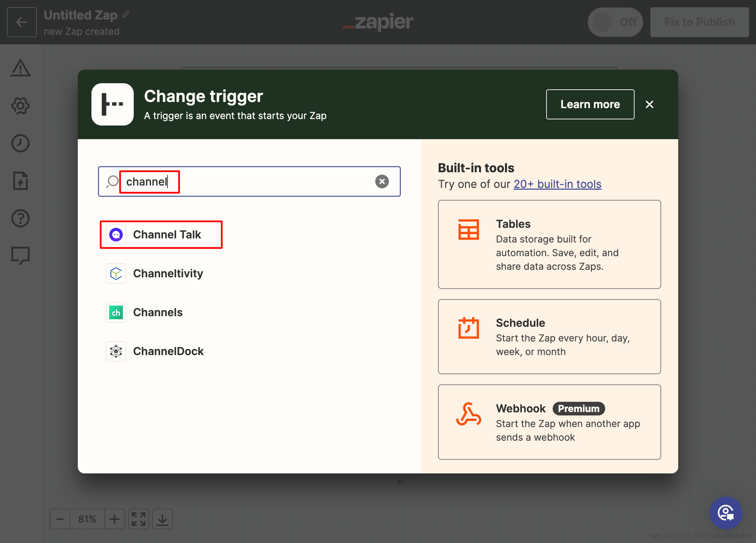Click the Schedule calendar icon

point(469,328)
